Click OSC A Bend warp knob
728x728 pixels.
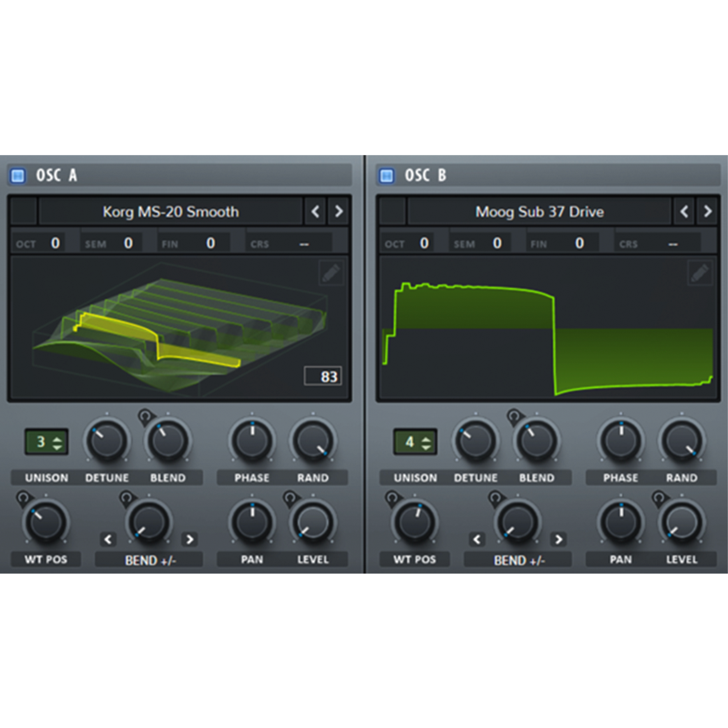149,522
